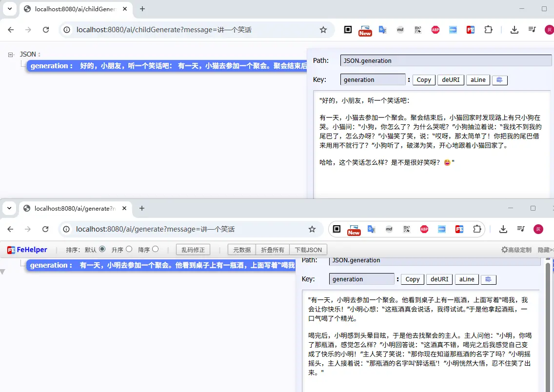554x392 pixels.
Task: Select the 默认 sort radio button
Action: click(102, 249)
